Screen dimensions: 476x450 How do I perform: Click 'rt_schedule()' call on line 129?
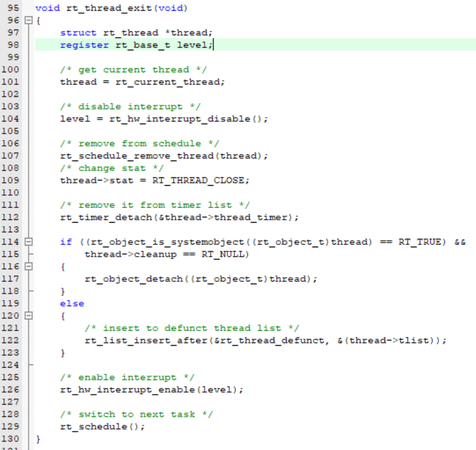click(x=100, y=427)
